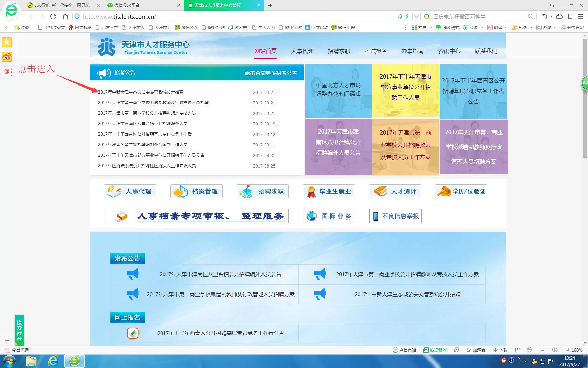Collapse the bookmarks bar with left chevron
The height and width of the screenshot is (368, 588).
click(x=7, y=27)
